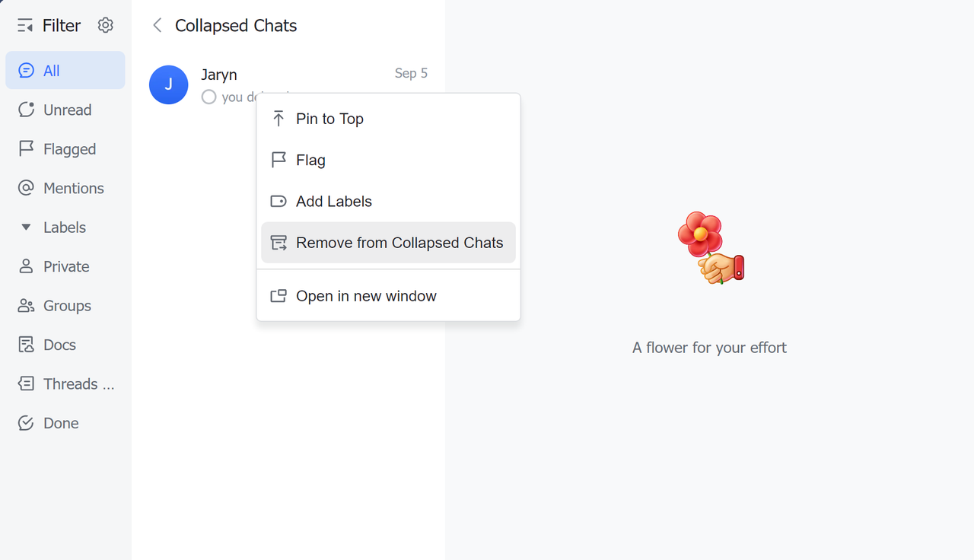Filter by Groups
The image size is (974, 560).
[x=65, y=306]
